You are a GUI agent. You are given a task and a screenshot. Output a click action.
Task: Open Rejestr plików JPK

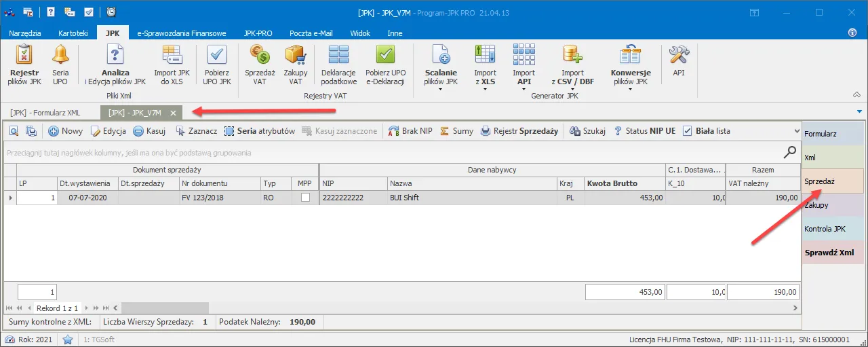pos(24,65)
